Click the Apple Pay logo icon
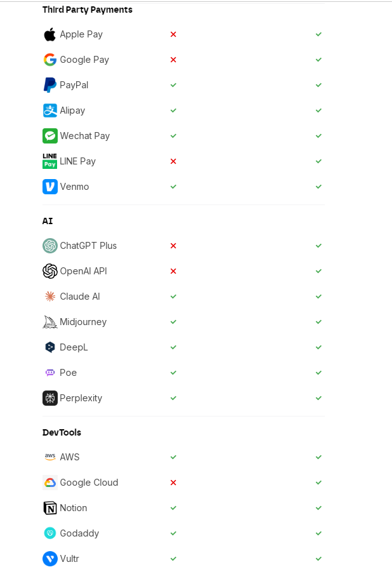 (49, 34)
